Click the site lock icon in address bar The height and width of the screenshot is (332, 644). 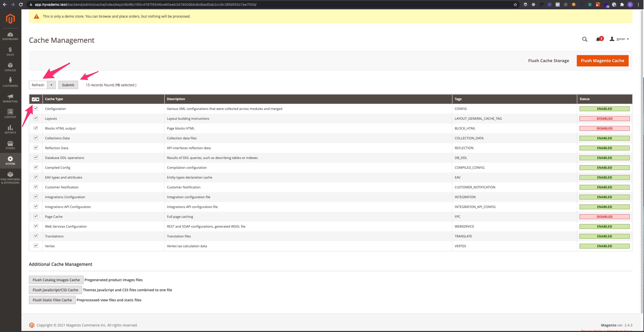[x=31, y=5]
